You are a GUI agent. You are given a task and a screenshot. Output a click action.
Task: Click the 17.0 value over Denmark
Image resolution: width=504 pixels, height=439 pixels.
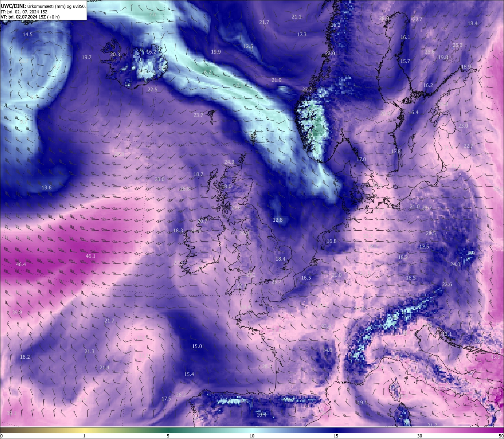pos(361,159)
